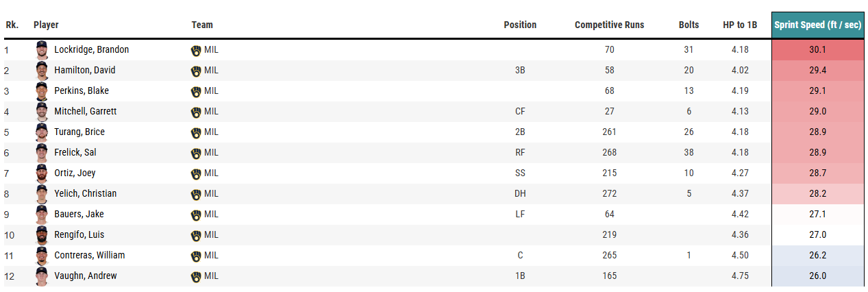Click William Contreras's player photo

pos(42,256)
